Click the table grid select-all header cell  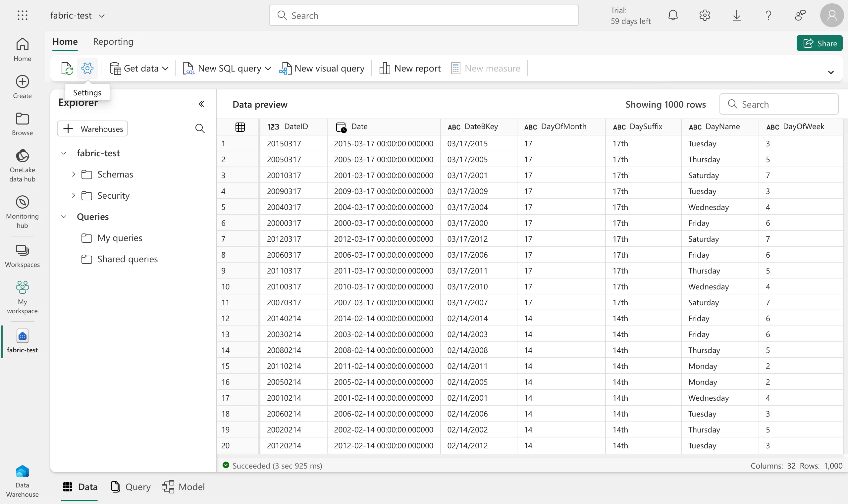(x=240, y=127)
